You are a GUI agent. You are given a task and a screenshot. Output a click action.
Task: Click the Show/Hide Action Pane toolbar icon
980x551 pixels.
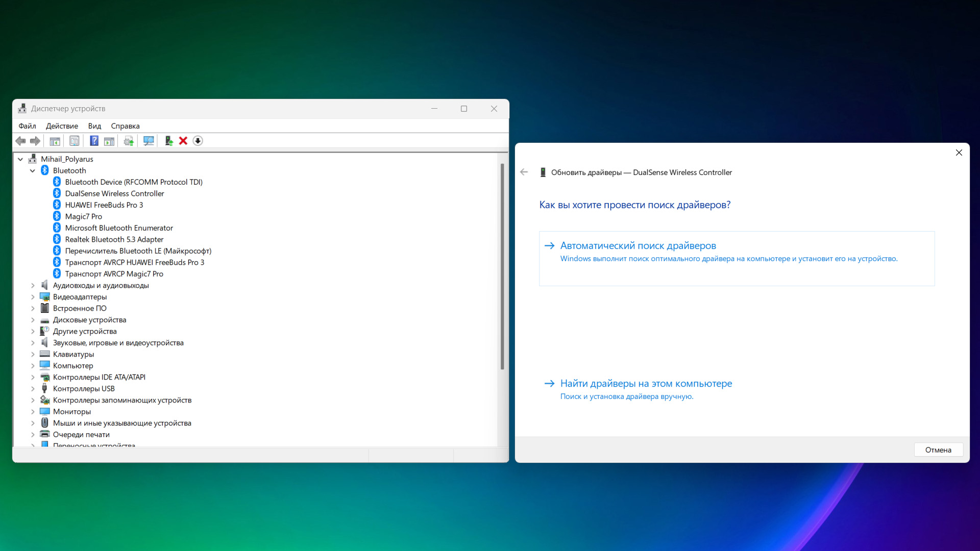(x=109, y=141)
